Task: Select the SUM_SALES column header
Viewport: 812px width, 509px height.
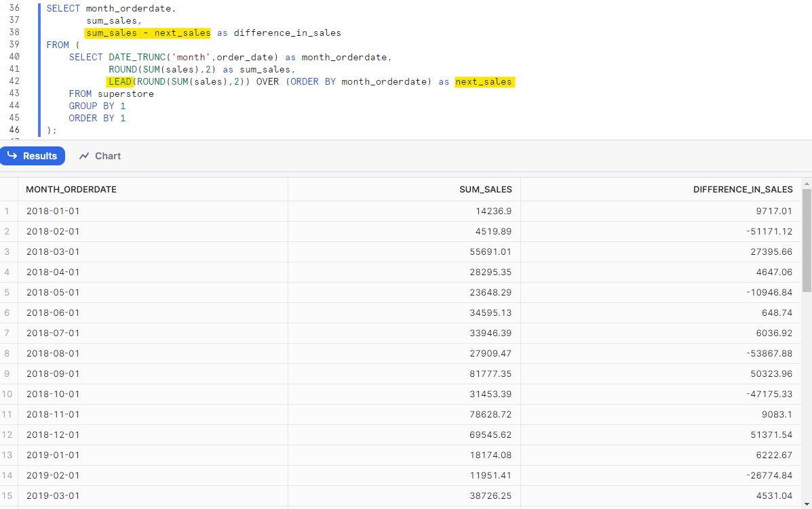Action: [486, 189]
